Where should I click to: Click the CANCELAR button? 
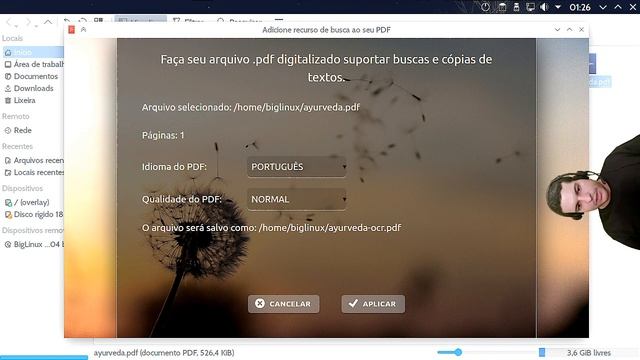pos(283,304)
